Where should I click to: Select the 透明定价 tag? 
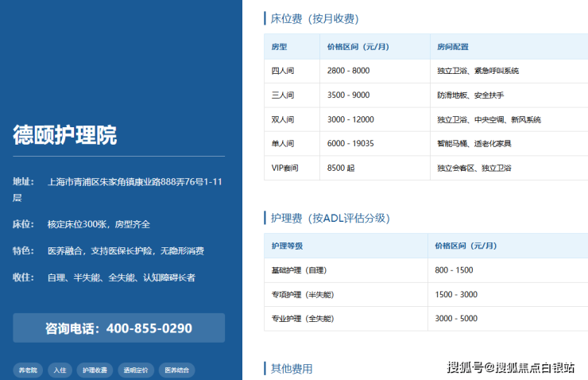(x=136, y=370)
